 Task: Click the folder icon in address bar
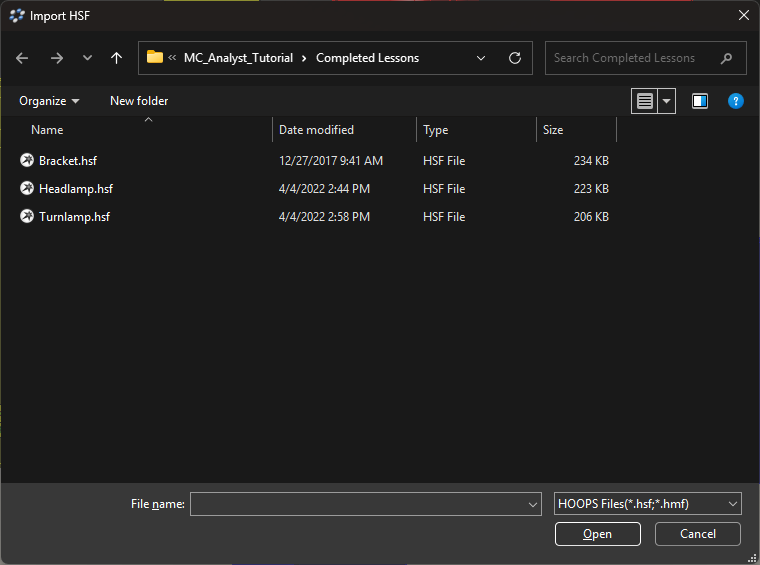click(x=155, y=57)
